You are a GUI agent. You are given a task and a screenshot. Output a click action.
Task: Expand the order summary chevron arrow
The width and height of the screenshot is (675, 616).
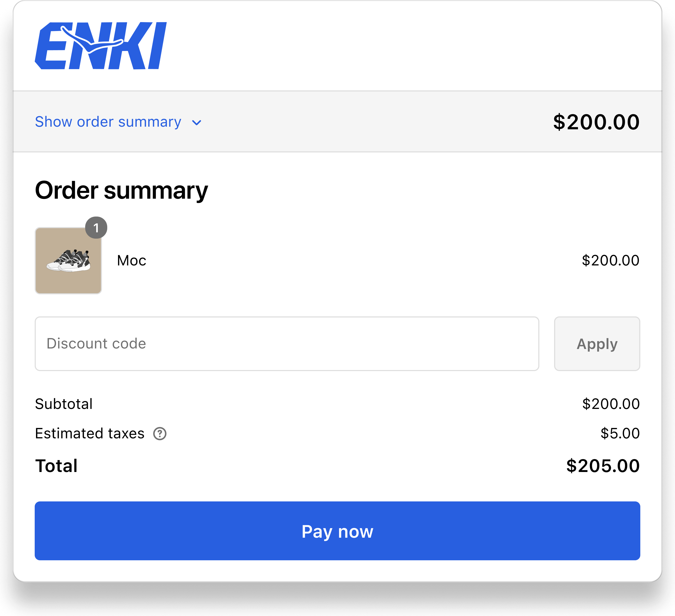tap(197, 123)
